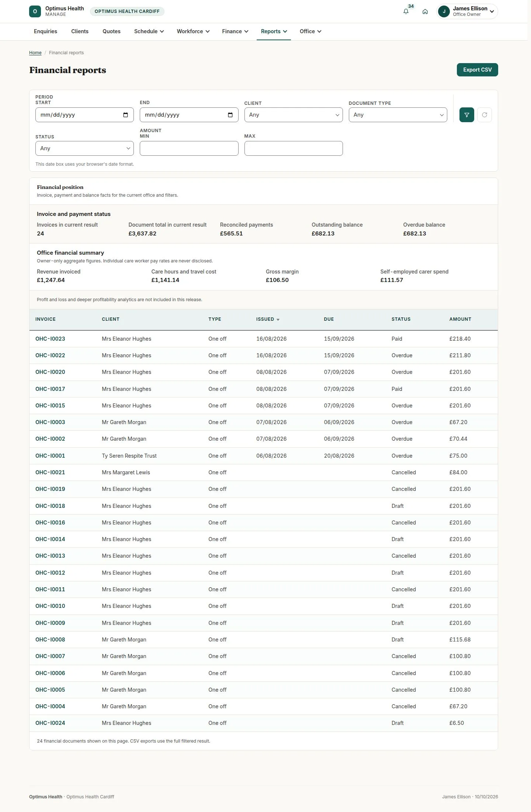531x812 pixels.
Task: Click the End date field
Action: click(189, 115)
